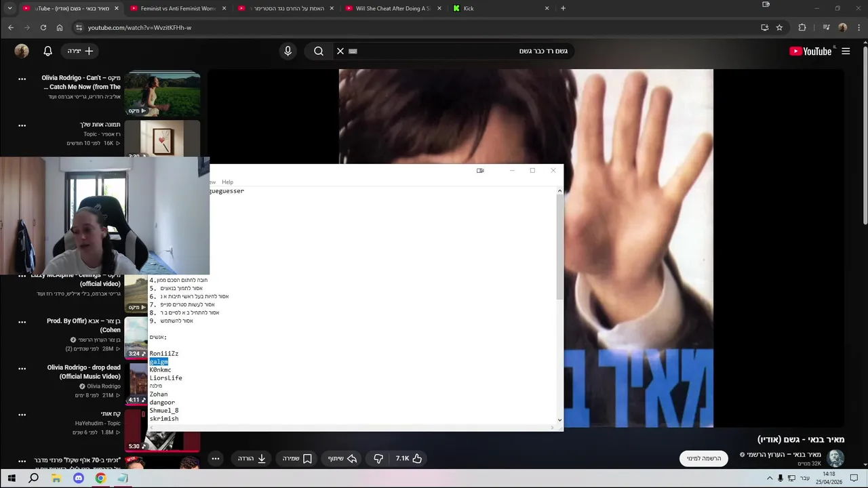Click the YouTube page vertical scrollbar
The height and width of the screenshot is (488, 868).
tap(865, 136)
